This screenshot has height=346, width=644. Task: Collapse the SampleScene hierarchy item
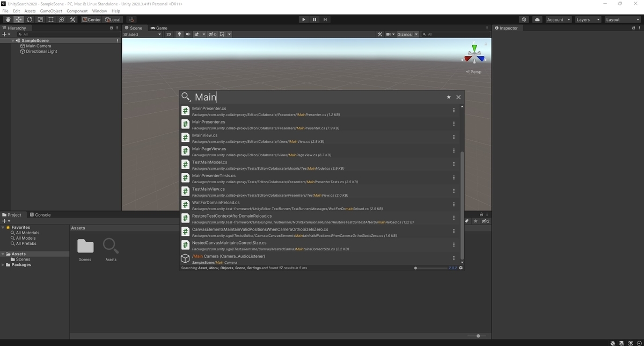click(x=12, y=40)
